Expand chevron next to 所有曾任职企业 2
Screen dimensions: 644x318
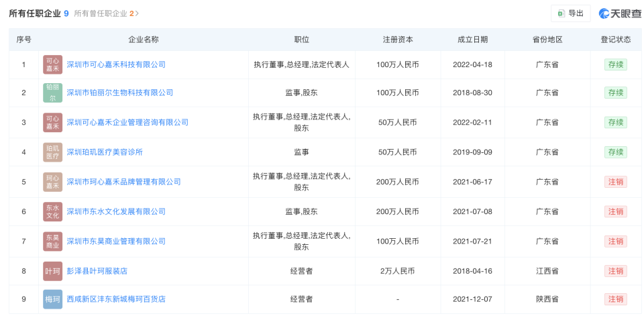137,13
